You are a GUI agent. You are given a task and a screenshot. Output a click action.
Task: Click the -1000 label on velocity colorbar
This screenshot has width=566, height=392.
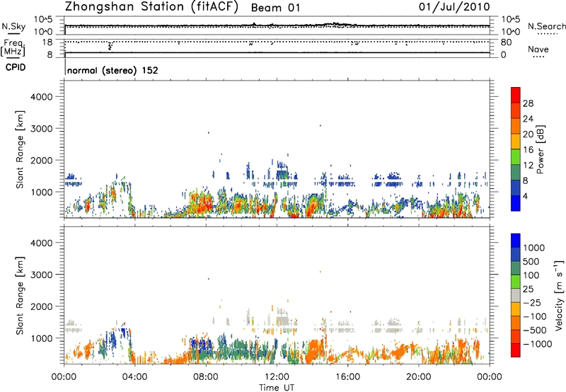click(x=537, y=344)
